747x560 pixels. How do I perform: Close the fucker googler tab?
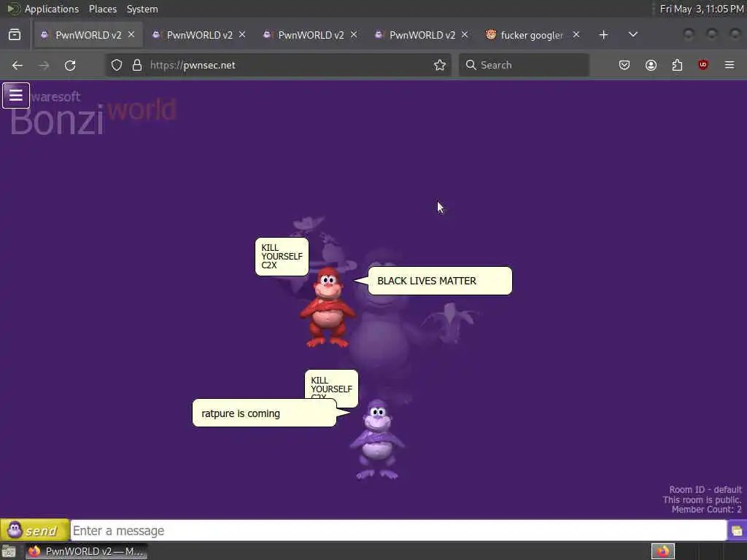click(576, 35)
